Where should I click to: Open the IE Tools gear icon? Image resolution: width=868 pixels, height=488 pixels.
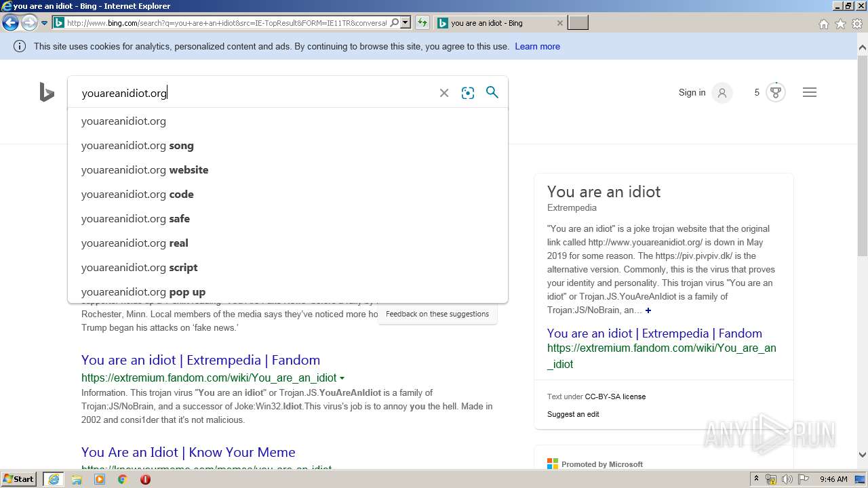pyautogui.click(x=857, y=24)
